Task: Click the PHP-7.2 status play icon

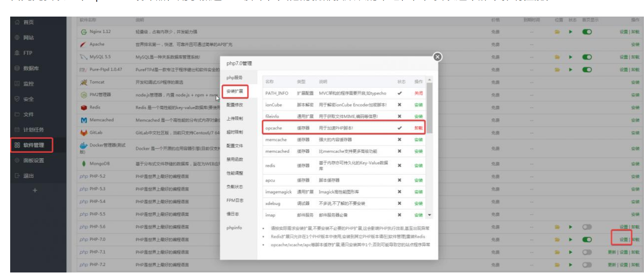Action: tap(571, 264)
